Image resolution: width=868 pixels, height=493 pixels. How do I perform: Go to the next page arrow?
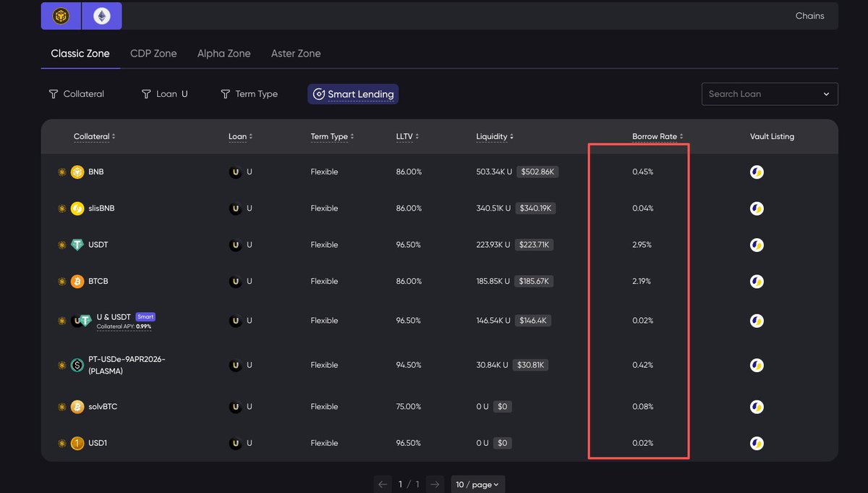tap(434, 484)
